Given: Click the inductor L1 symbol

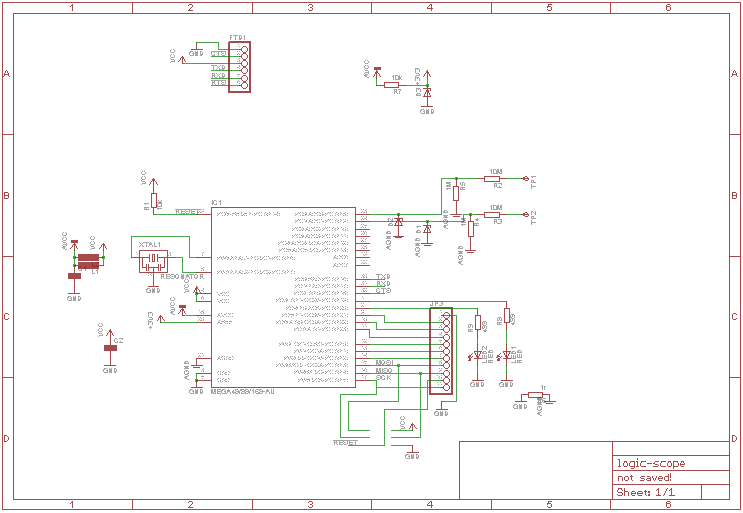Looking at the screenshot, I should 89,257.
